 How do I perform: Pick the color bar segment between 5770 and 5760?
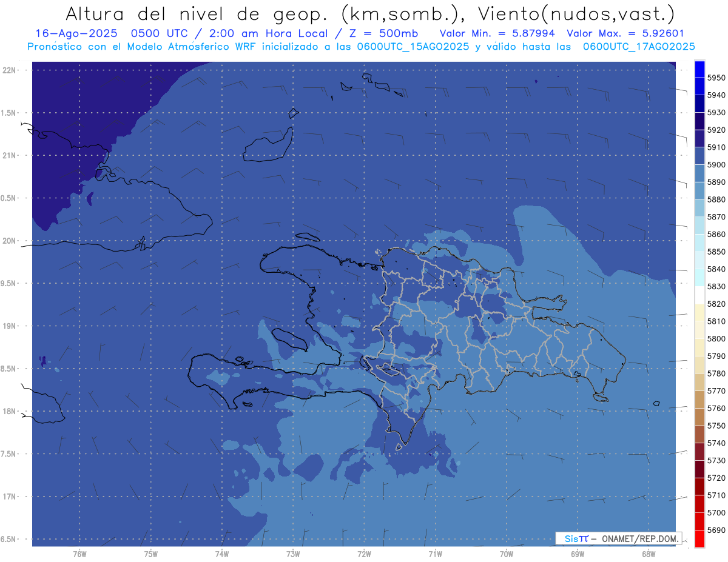699,400
